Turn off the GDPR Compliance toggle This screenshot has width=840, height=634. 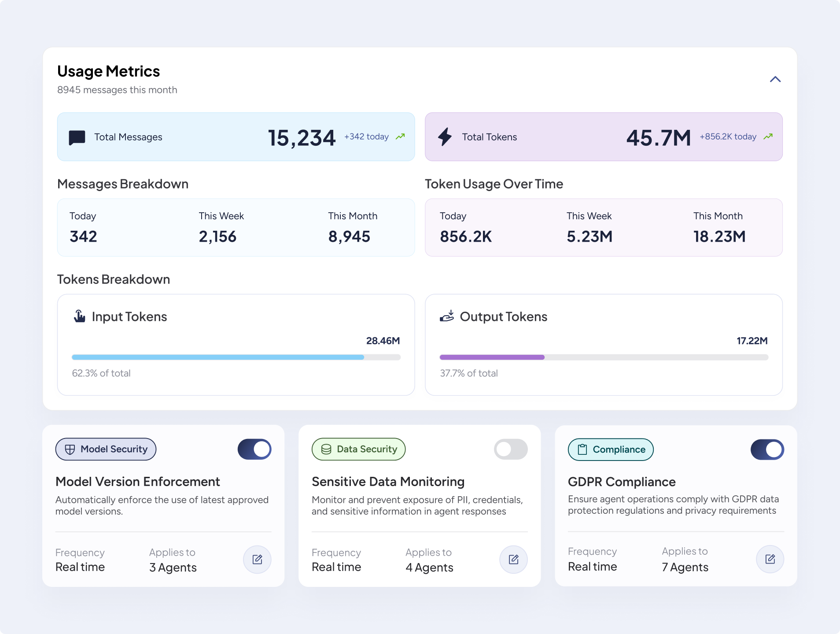[x=767, y=450]
